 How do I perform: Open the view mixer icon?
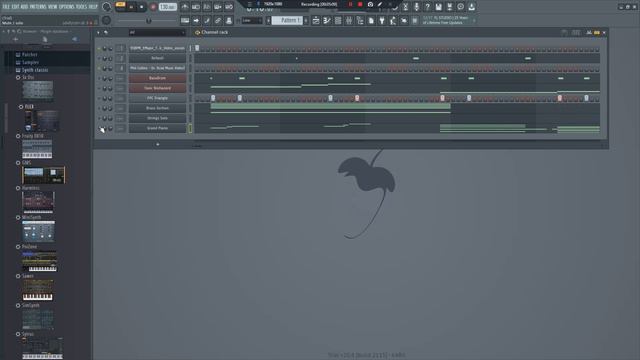[349, 20]
